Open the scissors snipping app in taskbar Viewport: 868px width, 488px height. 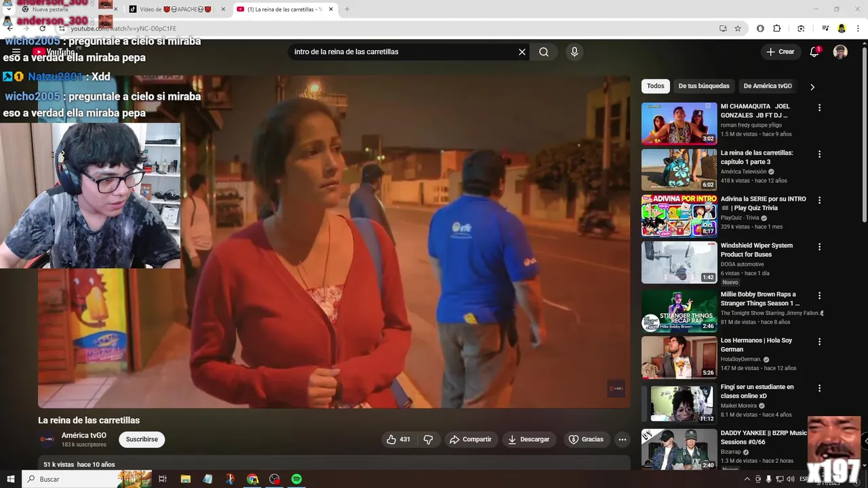click(x=230, y=479)
